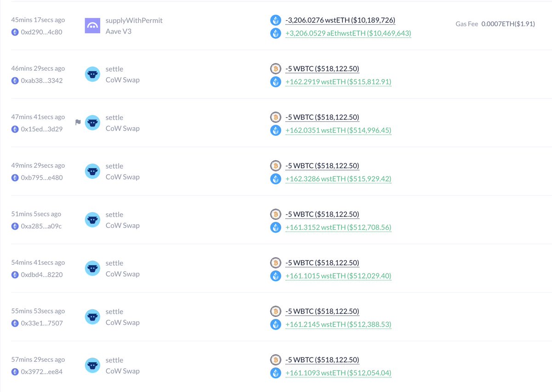552x392 pixels.
Task: Open transaction hash 0xdbd4...8220
Action: pyautogui.click(x=42, y=274)
